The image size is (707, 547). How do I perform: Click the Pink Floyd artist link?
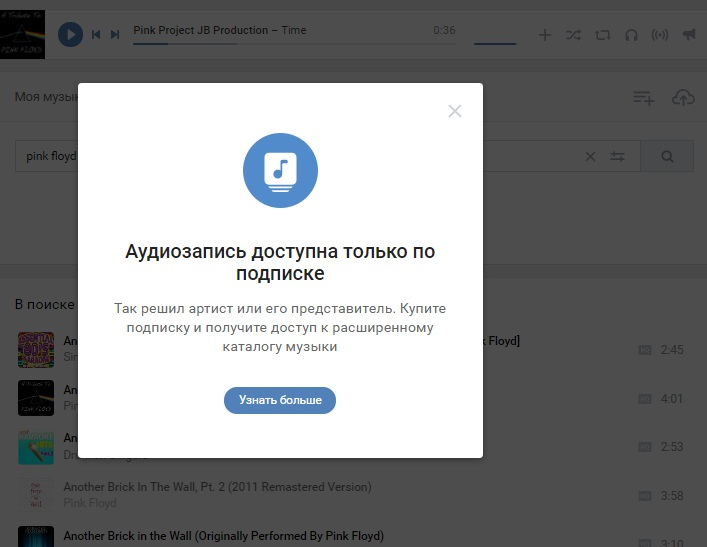90,503
